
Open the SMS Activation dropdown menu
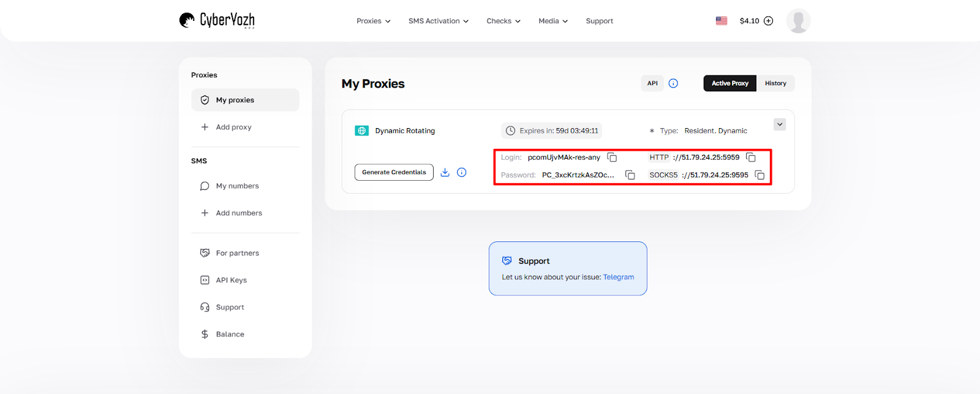click(x=438, y=21)
